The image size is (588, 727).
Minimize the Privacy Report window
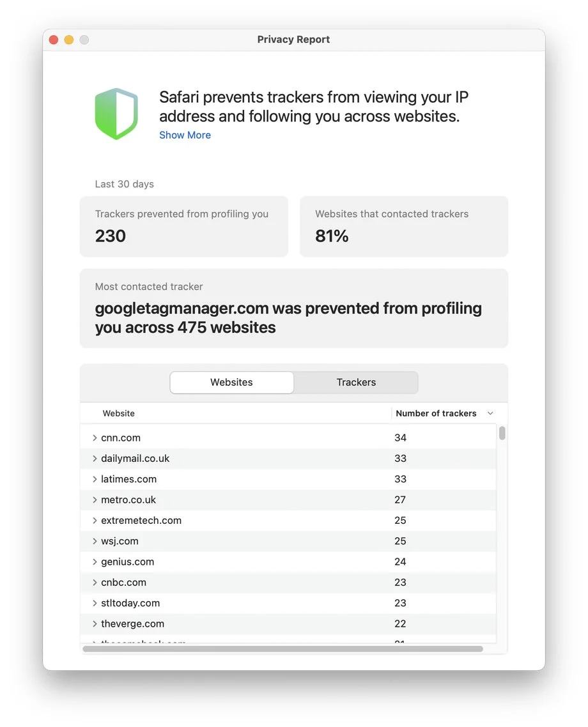(69, 40)
